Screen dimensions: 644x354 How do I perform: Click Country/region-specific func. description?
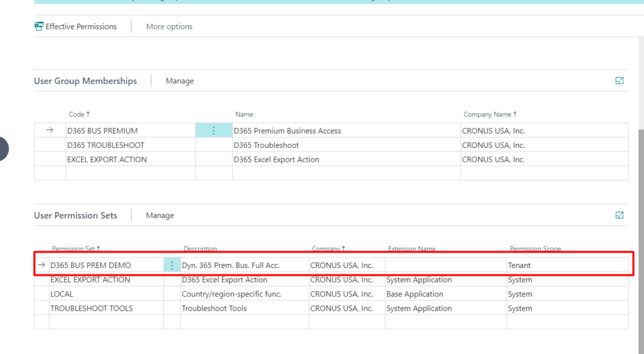pyautogui.click(x=245, y=294)
